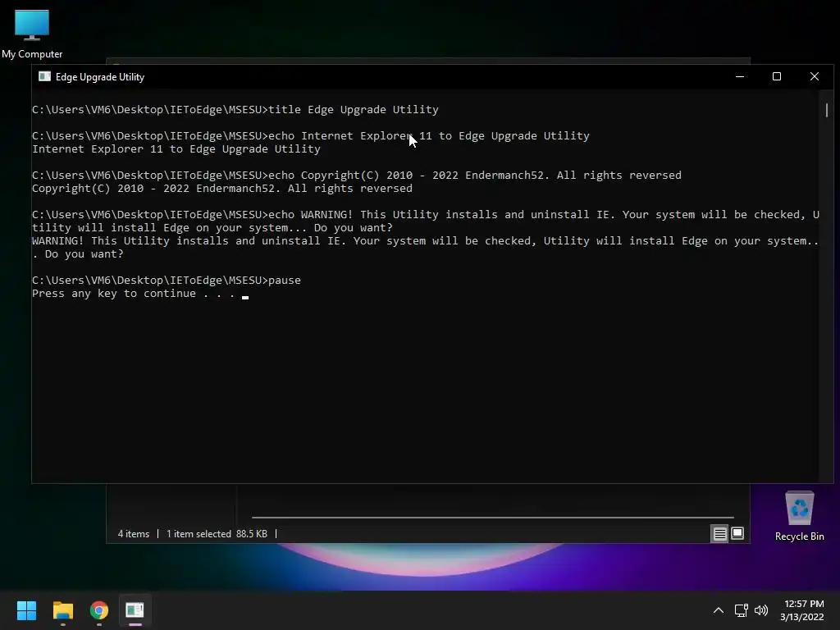Show hidden system tray icons

(x=719, y=610)
